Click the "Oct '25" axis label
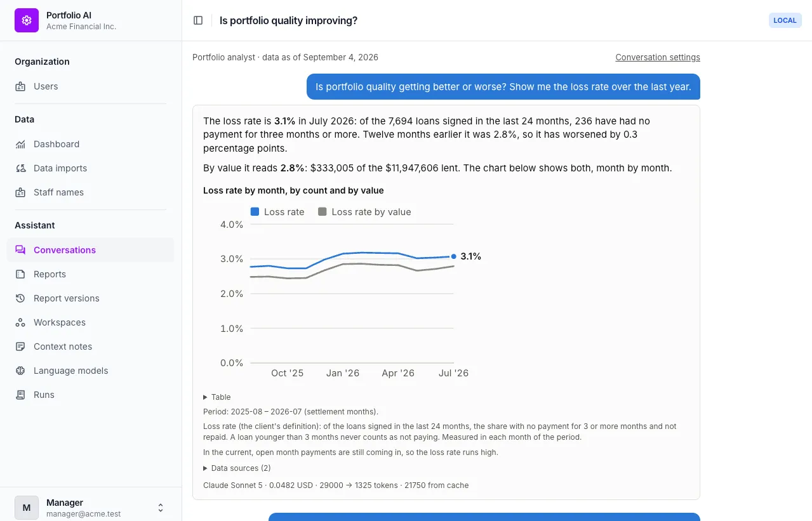This screenshot has height=521, width=812. tap(287, 373)
